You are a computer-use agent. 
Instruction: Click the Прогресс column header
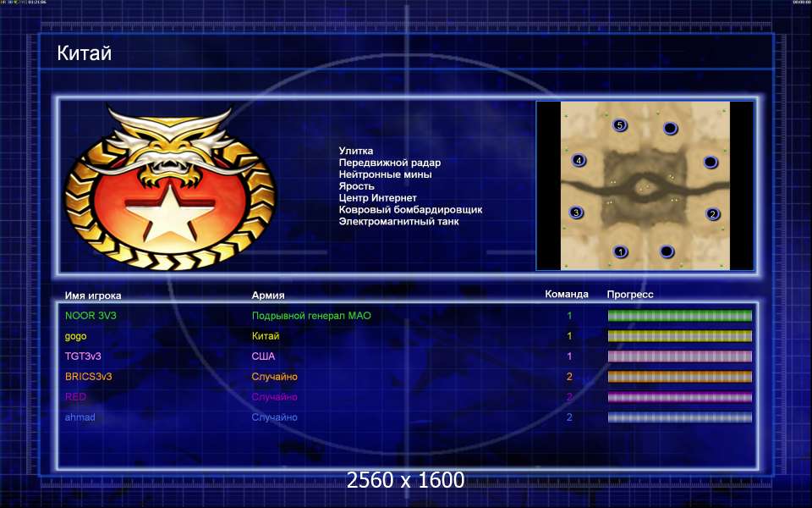point(630,295)
